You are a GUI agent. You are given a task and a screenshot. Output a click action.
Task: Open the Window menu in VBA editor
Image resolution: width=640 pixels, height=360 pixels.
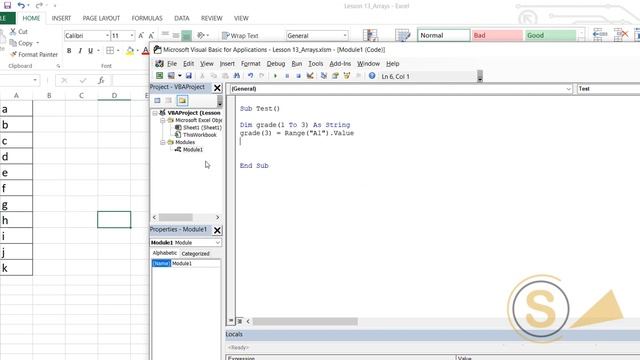(368, 64)
